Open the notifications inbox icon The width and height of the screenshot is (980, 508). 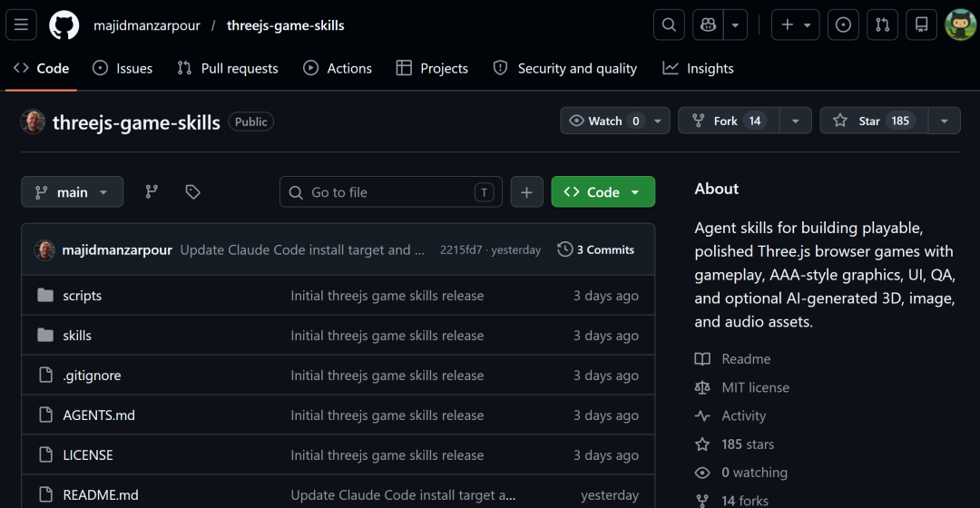[921, 25]
